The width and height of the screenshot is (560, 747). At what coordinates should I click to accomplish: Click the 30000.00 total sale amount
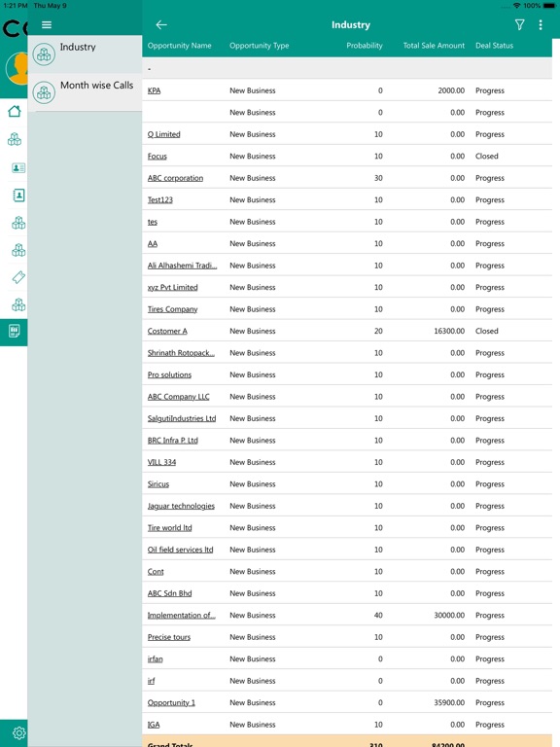pos(449,616)
